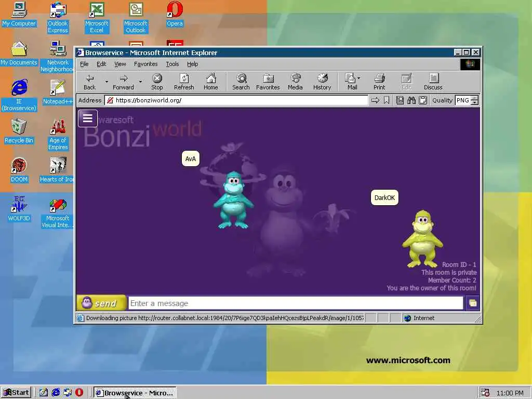This screenshot has width=532, height=399.
Task: Select the Age of Empires desktop icon
Action: (x=58, y=135)
